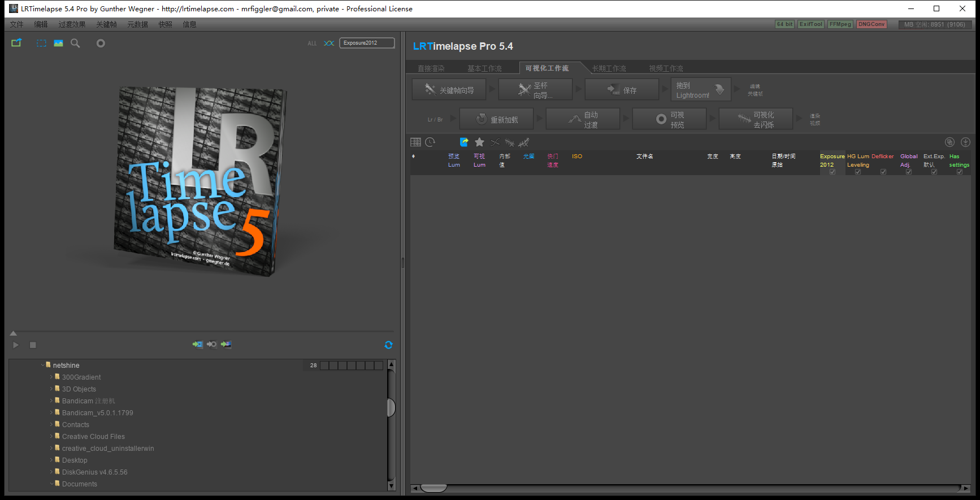The image size is (980, 500).
Task: Click the star rating icon in table toolbar
Action: click(x=479, y=142)
